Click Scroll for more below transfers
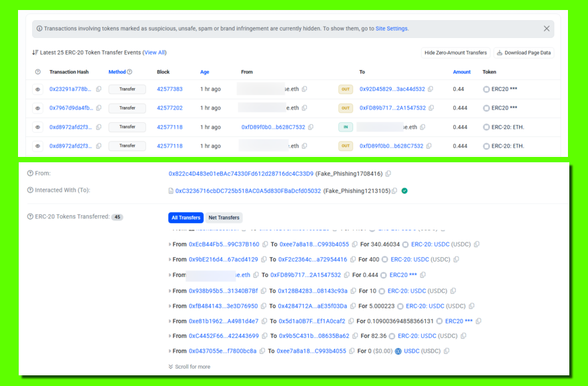 pos(190,367)
